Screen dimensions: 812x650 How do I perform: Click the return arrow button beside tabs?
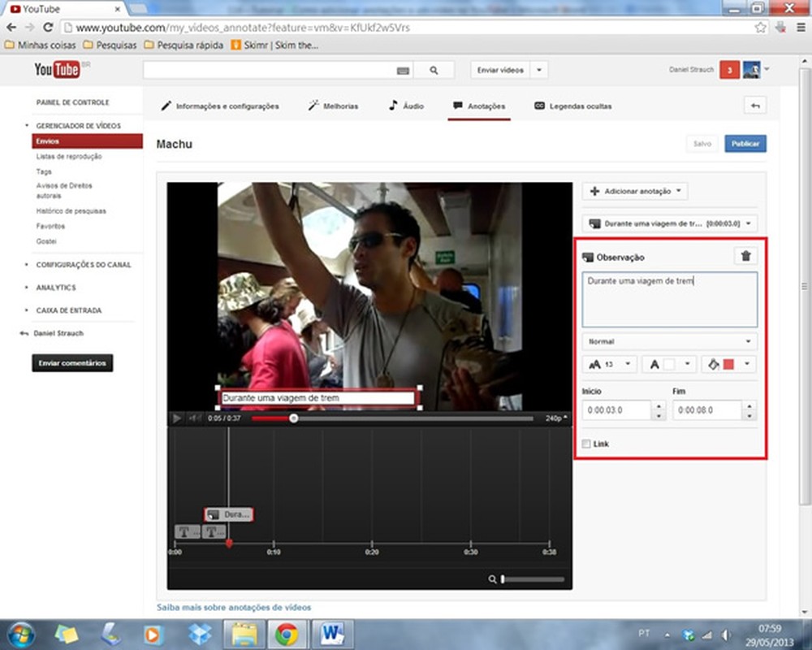point(755,106)
